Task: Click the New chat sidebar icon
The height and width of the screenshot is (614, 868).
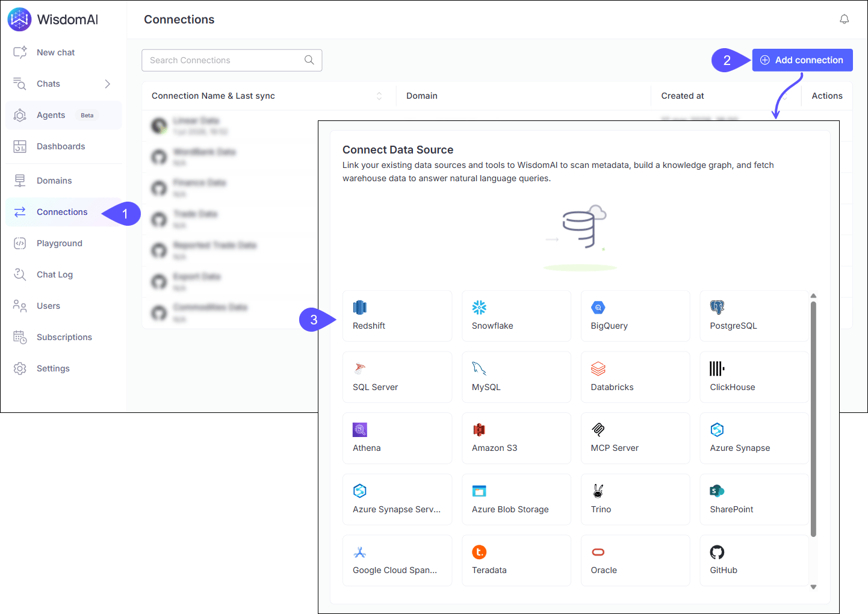Action: click(20, 52)
